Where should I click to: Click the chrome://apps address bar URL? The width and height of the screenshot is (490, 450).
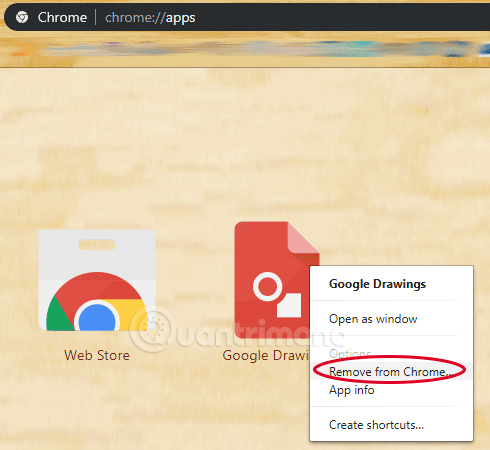[150, 18]
